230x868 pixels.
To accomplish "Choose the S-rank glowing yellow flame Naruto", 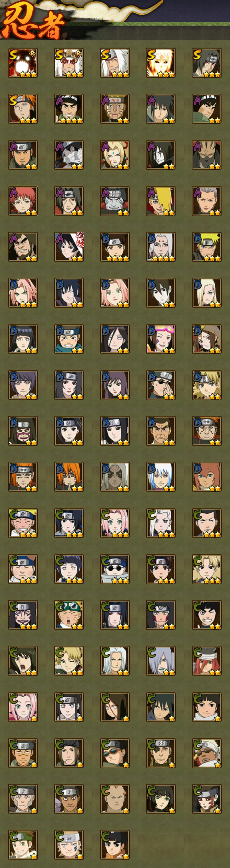I will click(161, 63).
